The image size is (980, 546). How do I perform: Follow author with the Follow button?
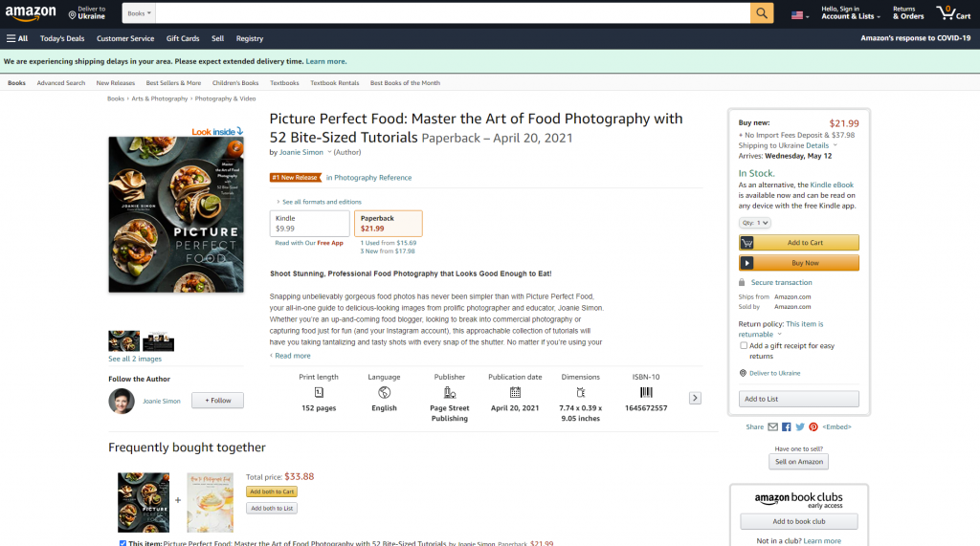(x=217, y=401)
